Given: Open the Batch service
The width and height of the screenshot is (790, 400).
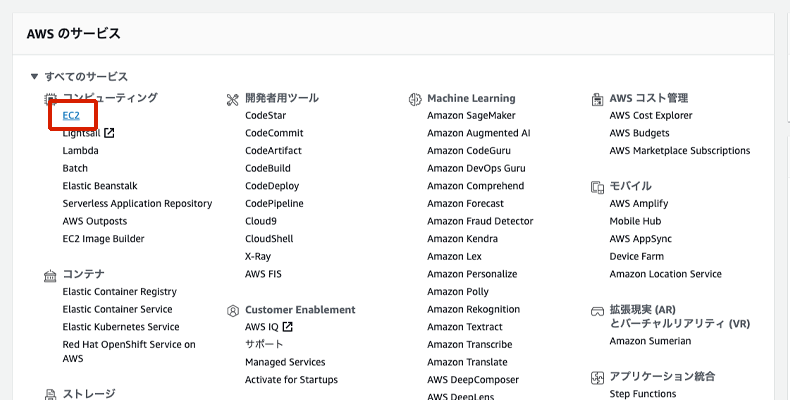Looking at the screenshot, I should pyautogui.click(x=75, y=168).
